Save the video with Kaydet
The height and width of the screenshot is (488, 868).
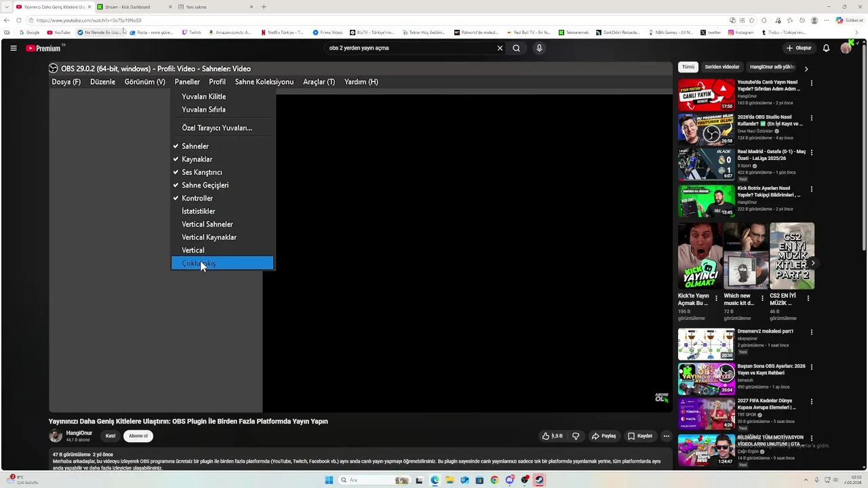pos(640,436)
